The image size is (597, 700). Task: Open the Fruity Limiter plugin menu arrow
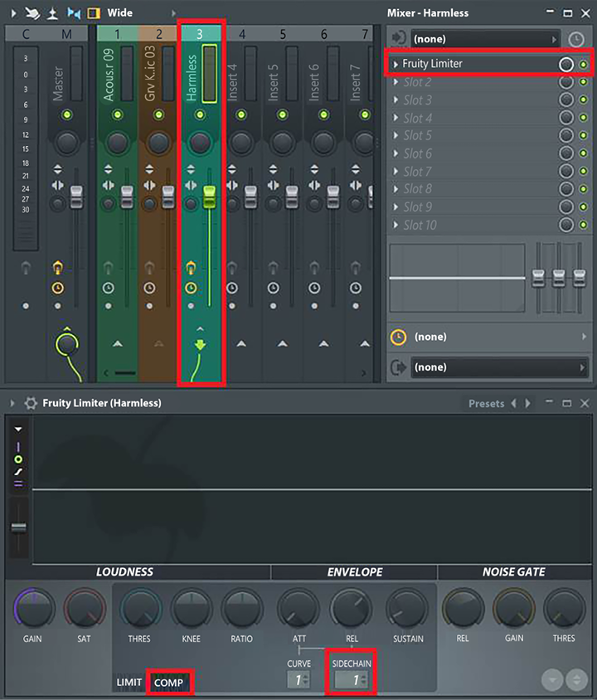12,403
